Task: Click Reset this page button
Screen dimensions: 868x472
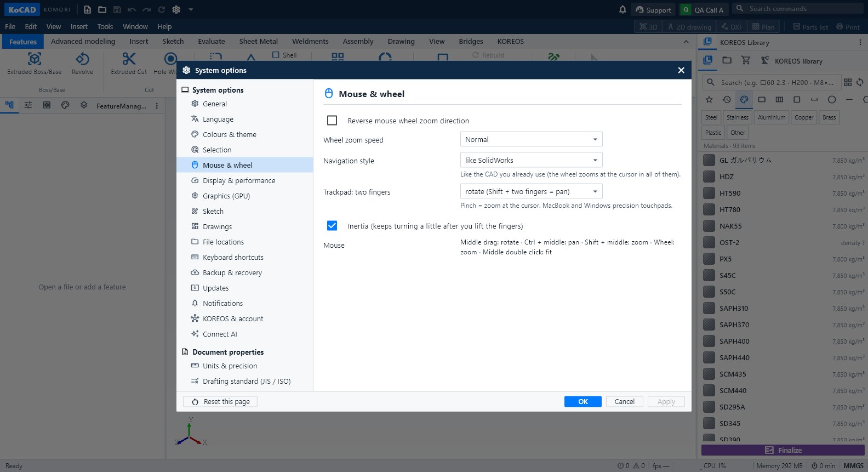Action: pyautogui.click(x=220, y=401)
